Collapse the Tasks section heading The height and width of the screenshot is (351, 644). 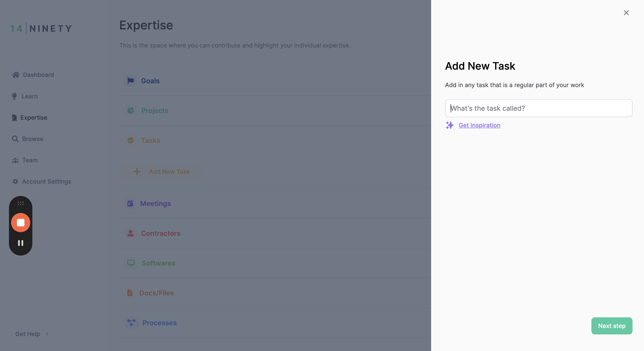pos(150,140)
